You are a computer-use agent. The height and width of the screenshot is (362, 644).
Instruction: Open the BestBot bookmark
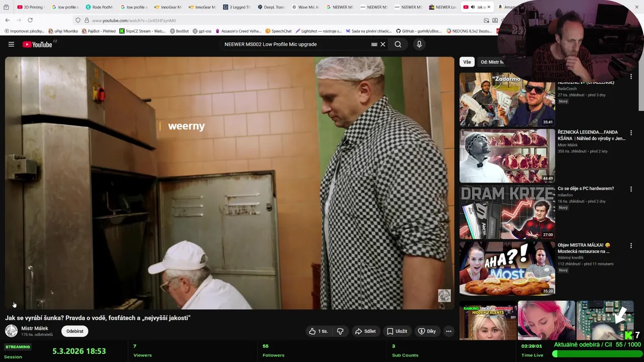[x=179, y=31]
